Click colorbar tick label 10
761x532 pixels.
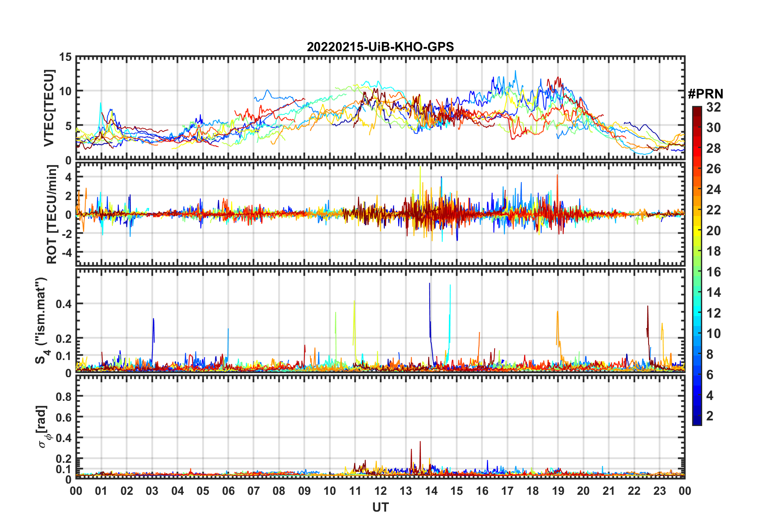tap(713, 334)
